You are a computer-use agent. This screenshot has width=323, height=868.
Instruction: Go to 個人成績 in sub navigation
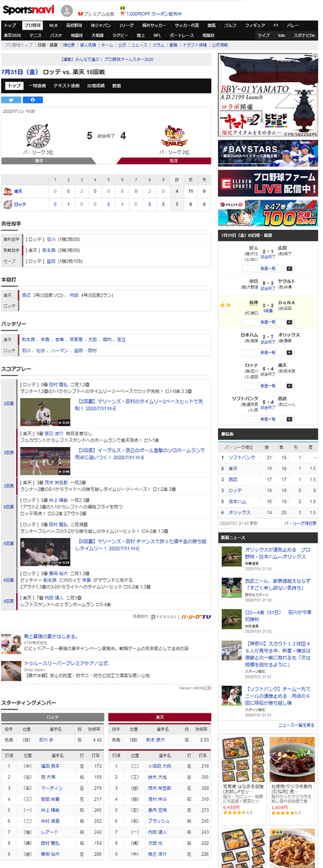pyautogui.click(x=88, y=44)
